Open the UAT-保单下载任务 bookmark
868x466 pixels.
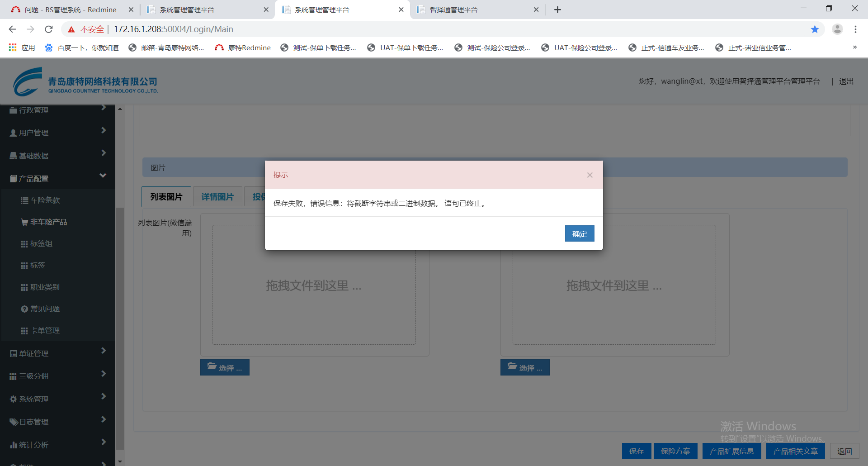click(x=406, y=48)
